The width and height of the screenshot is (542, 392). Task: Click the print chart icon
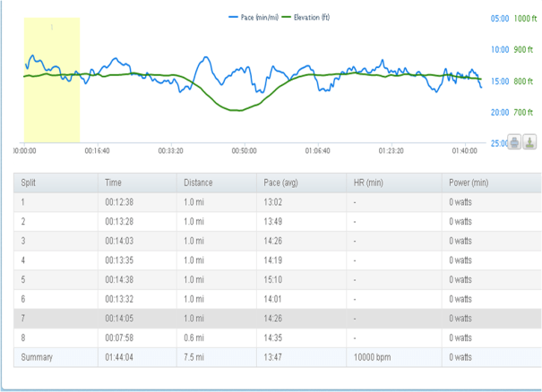pyautogui.click(x=514, y=141)
